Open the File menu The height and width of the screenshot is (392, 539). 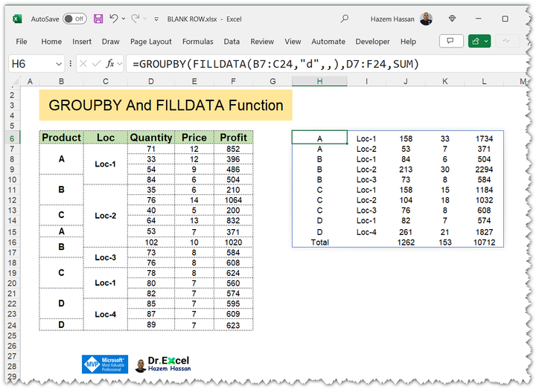(x=22, y=42)
